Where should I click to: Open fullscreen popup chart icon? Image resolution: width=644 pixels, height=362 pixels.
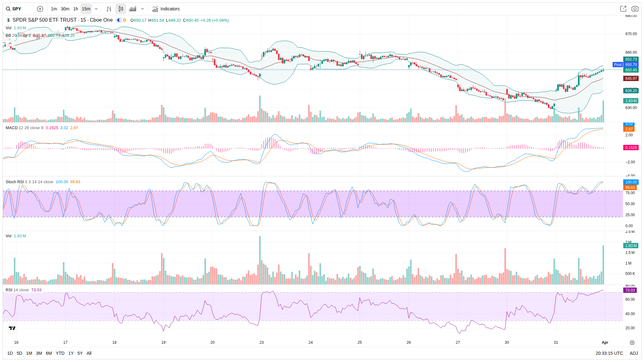pos(623,9)
